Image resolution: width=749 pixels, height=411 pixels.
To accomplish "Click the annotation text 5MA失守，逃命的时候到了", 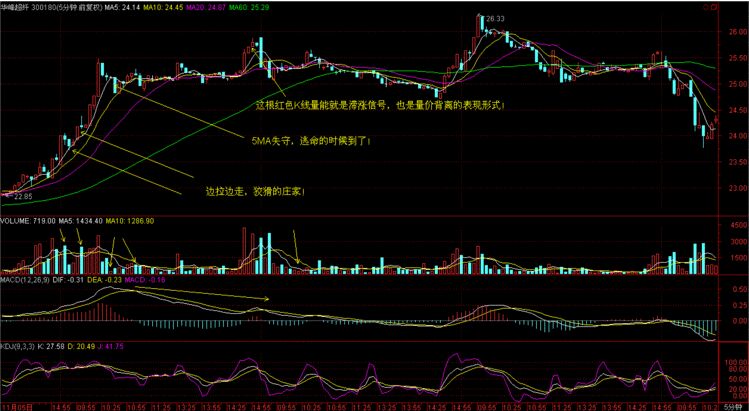I will [x=311, y=142].
